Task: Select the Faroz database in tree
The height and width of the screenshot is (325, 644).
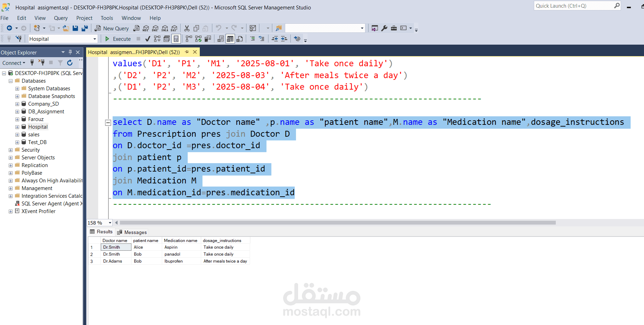Action: pyautogui.click(x=36, y=119)
